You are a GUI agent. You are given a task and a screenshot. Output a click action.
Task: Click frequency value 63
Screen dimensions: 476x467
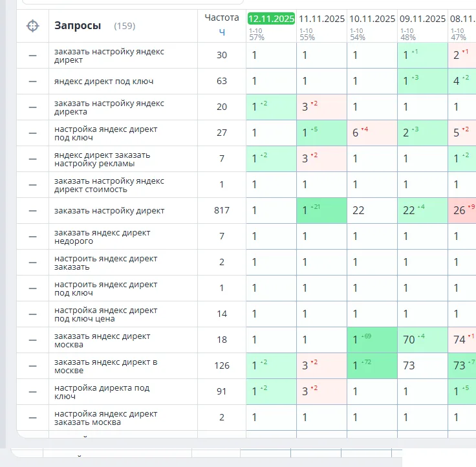point(222,81)
